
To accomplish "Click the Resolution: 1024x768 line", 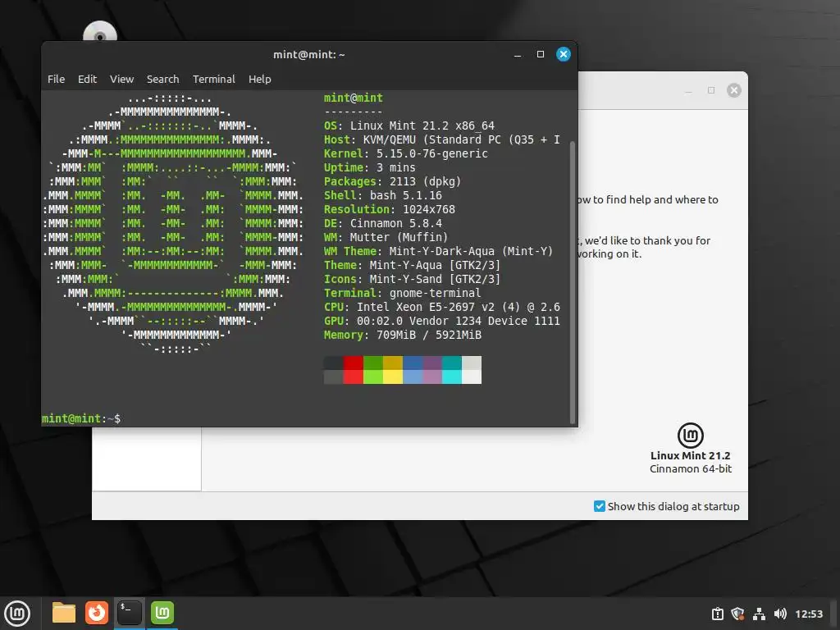I will tap(390, 209).
